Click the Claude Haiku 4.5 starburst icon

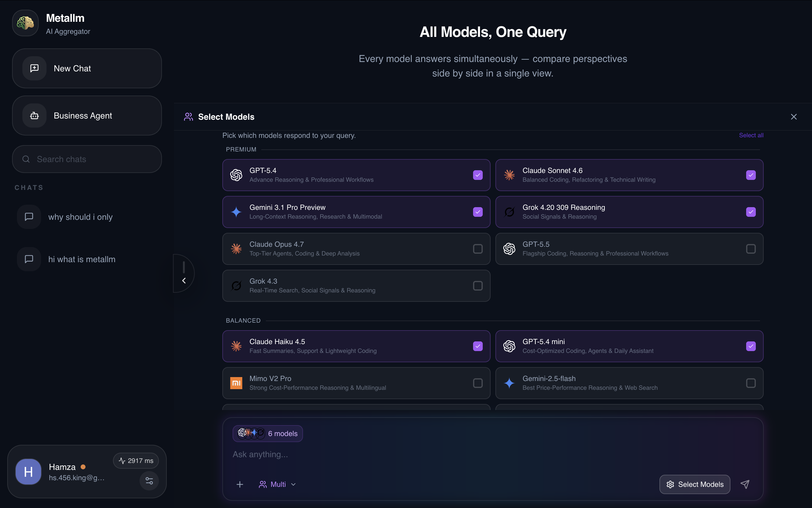coord(236,346)
